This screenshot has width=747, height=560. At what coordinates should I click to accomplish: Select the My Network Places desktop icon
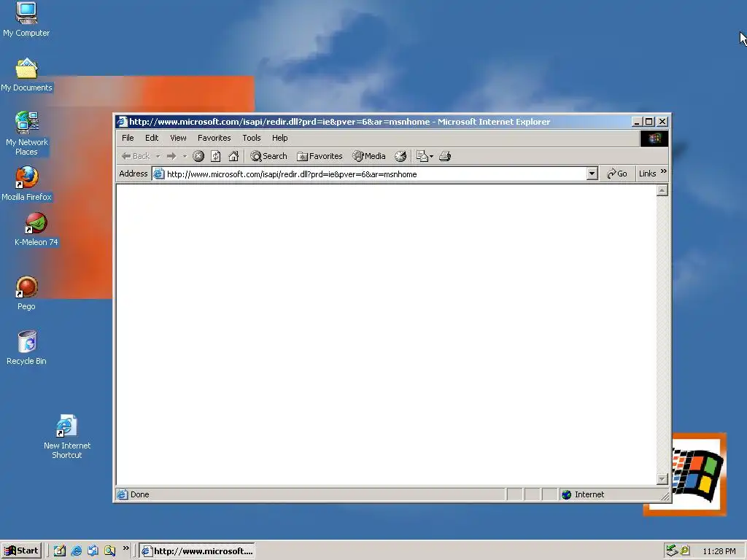(x=27, y=134)
